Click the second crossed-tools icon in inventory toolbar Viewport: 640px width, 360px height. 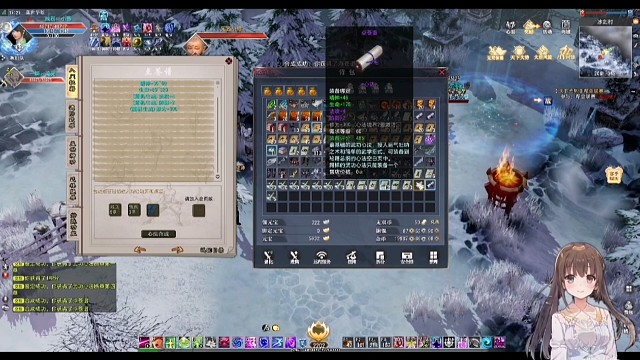(x=294, y=257)
